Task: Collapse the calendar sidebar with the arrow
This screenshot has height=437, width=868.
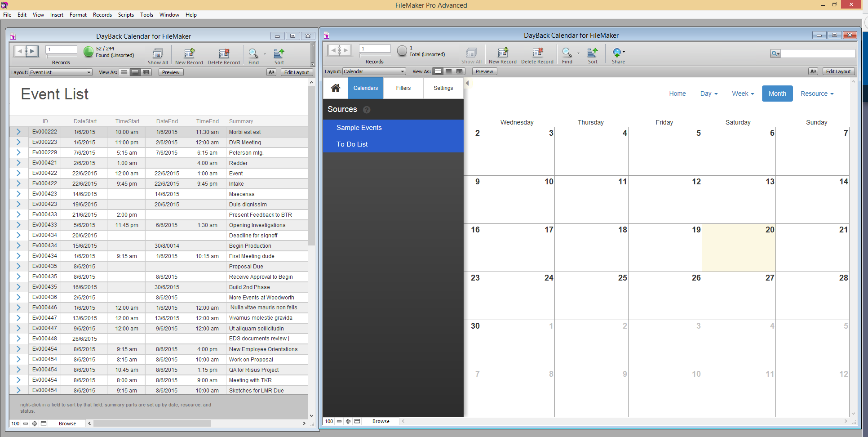Action: point(467,83)
